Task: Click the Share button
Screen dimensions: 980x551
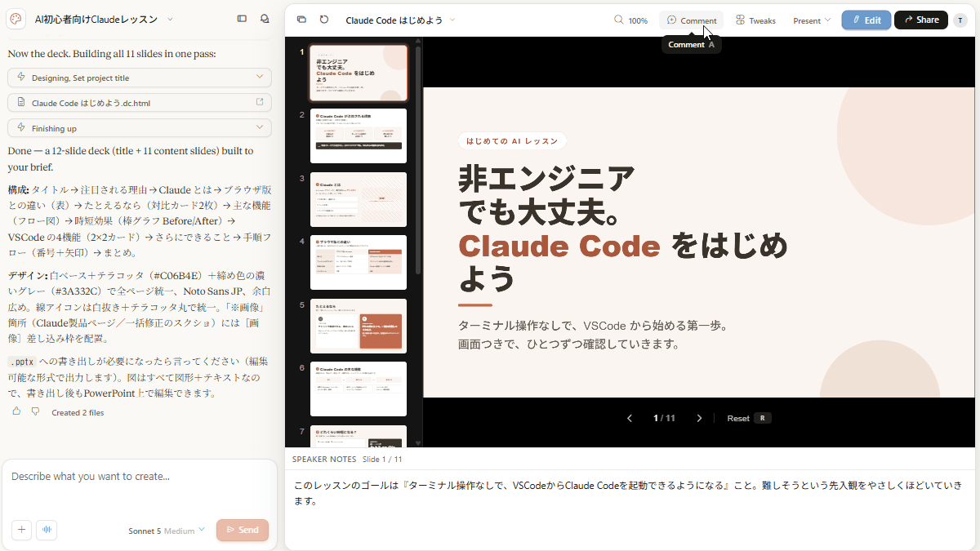Action: click(x=921, y=20)
